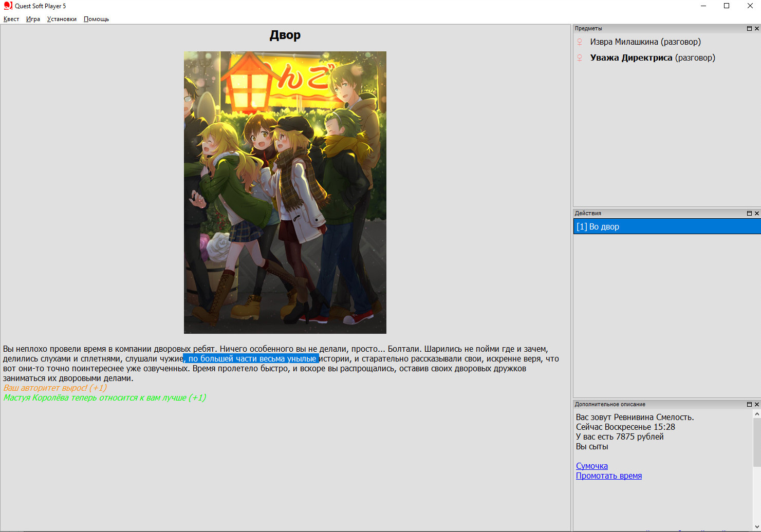Select Извра Милашкина (разговор) item
761x532 pixels.
point(645,42)
